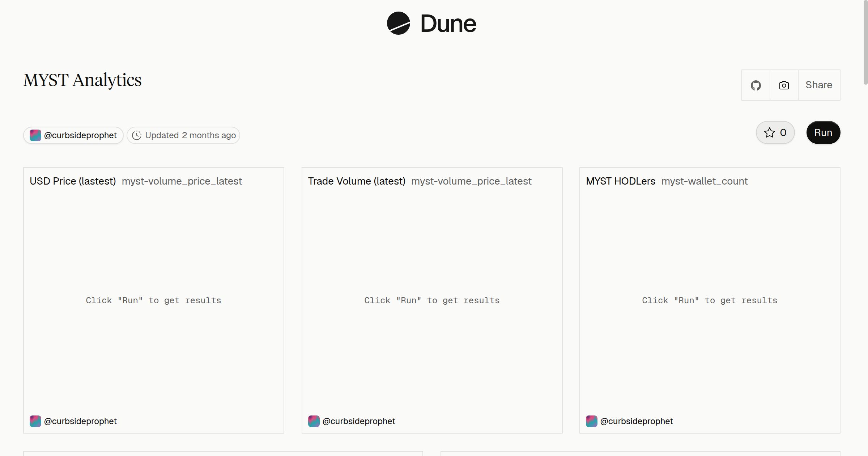Open myst-volume_price_latest query in USD Price panel

click(x=182, y=181)
